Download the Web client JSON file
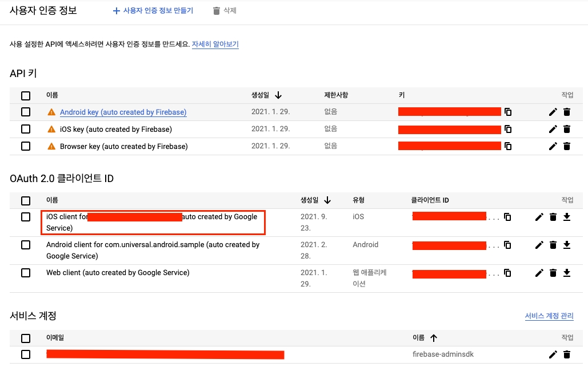This screenshot has width=588, height=371. (x=567, y=273)
